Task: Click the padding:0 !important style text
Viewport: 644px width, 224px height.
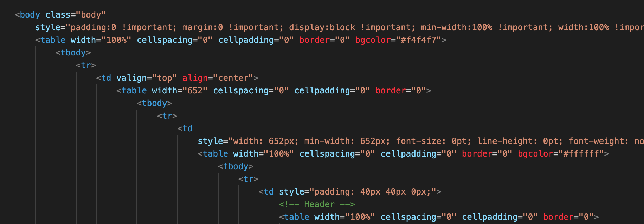Action: pyautogui.click(x=121, y=27)
